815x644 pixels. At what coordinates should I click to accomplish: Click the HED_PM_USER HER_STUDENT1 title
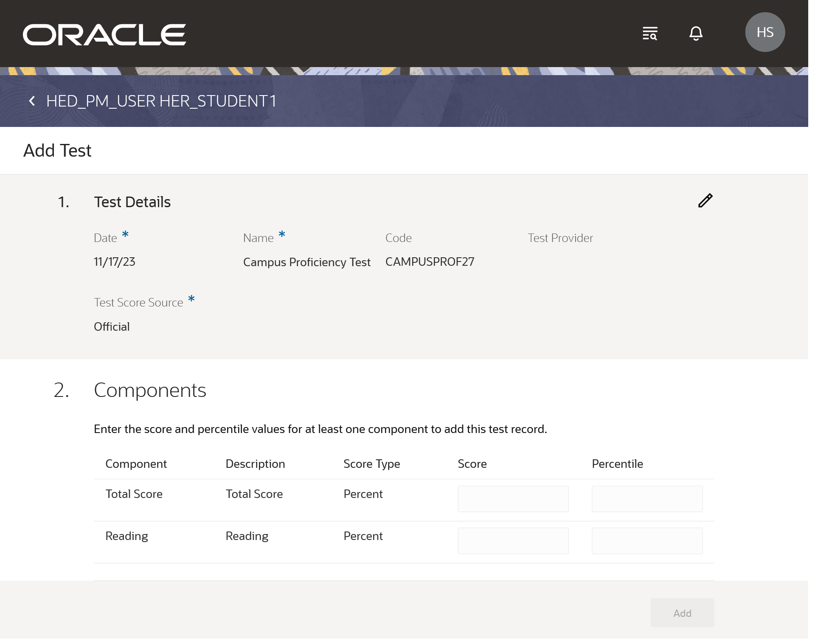tap(161, 101)
